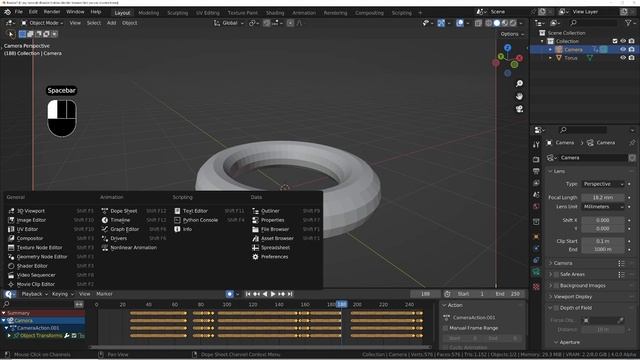Click the File Browser folder icon
The width and height of the screenshot is (640, 360).
[256, 229]
